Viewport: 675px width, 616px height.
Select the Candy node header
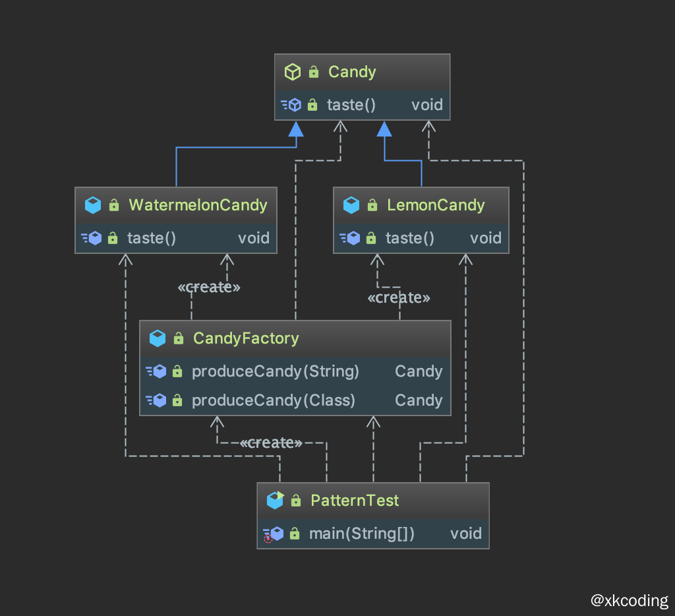pyautogui.click(x=352, y=72)
